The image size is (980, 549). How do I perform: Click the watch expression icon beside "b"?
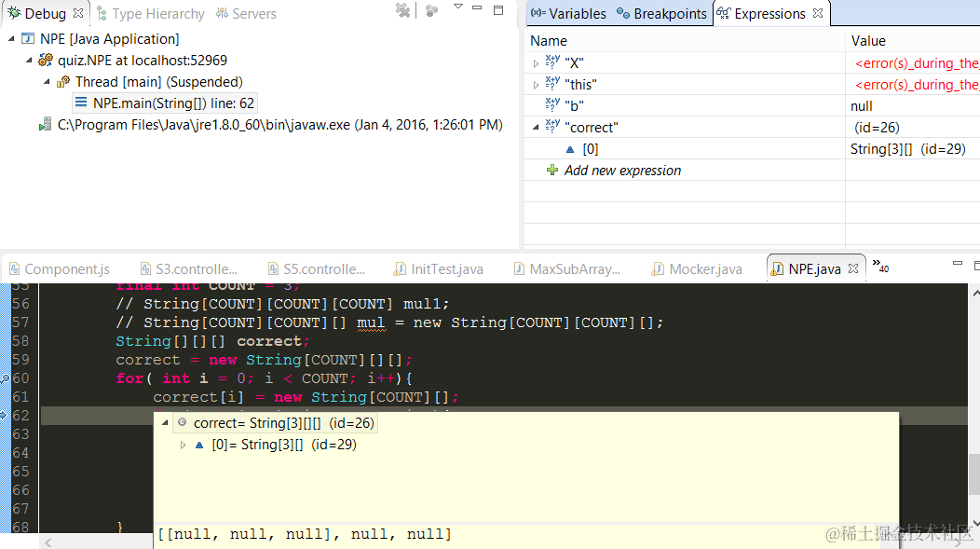pos(552,103)
